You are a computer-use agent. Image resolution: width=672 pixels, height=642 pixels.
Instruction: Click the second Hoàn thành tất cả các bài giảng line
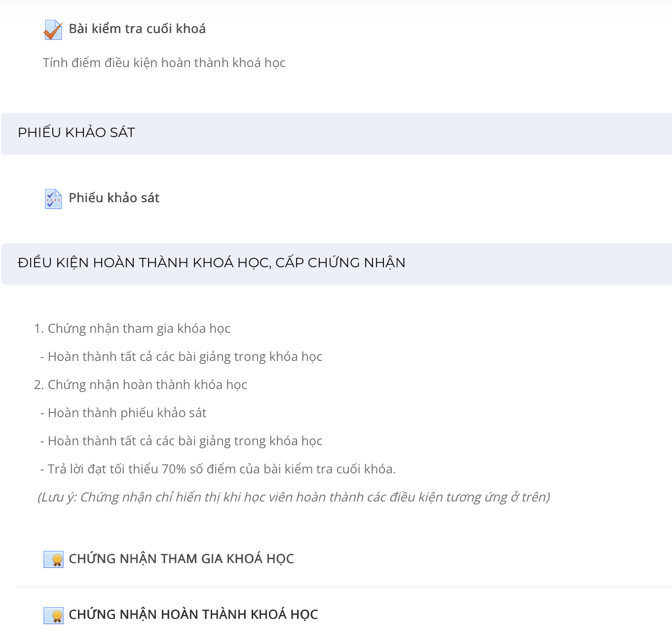[x=181, y=441]
